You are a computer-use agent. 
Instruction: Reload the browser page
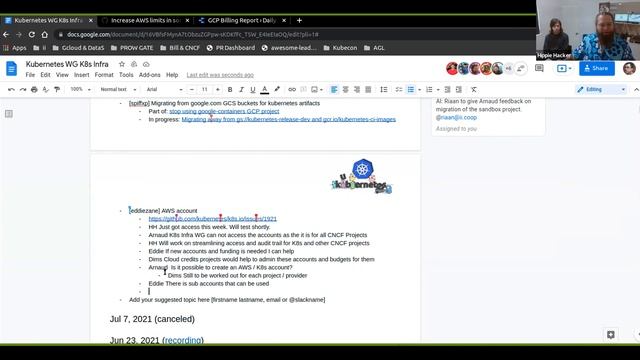[31, 35]
